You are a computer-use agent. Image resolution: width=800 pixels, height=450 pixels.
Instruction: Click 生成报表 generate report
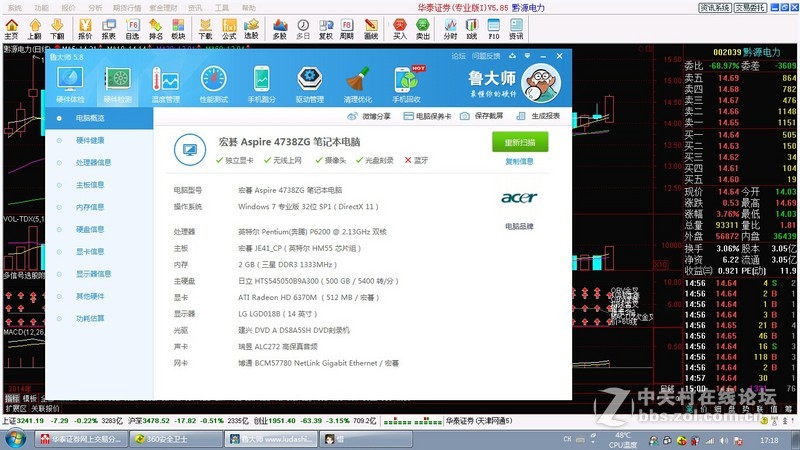538,116
